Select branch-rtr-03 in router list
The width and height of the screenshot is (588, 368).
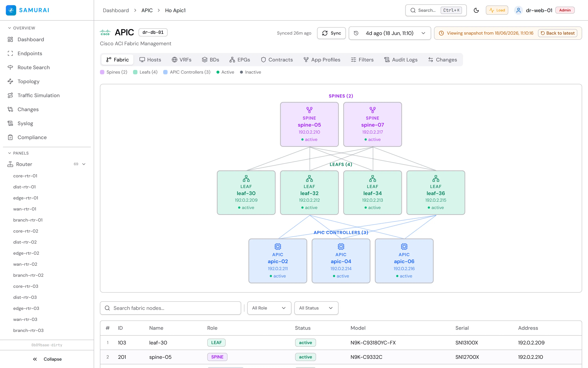coord(28,330)
